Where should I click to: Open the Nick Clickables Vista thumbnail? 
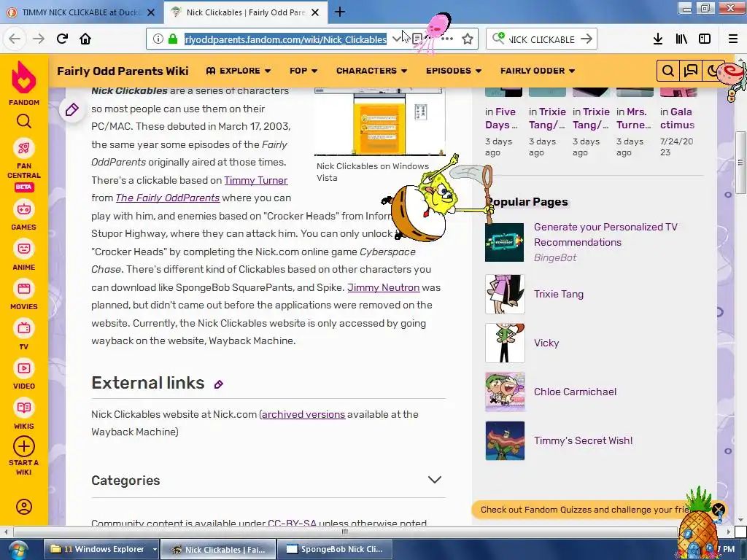point(379,122)
